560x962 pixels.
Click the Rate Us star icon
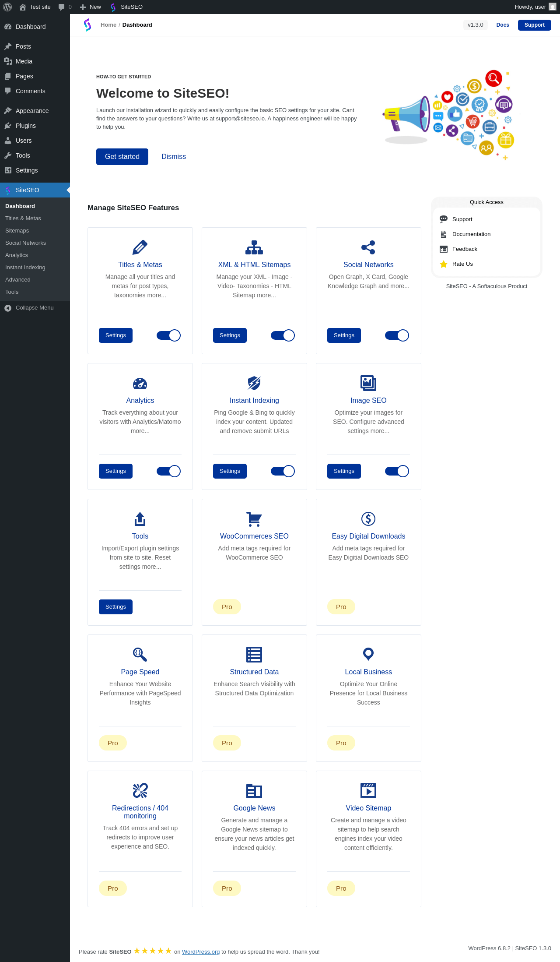point(444,264)
